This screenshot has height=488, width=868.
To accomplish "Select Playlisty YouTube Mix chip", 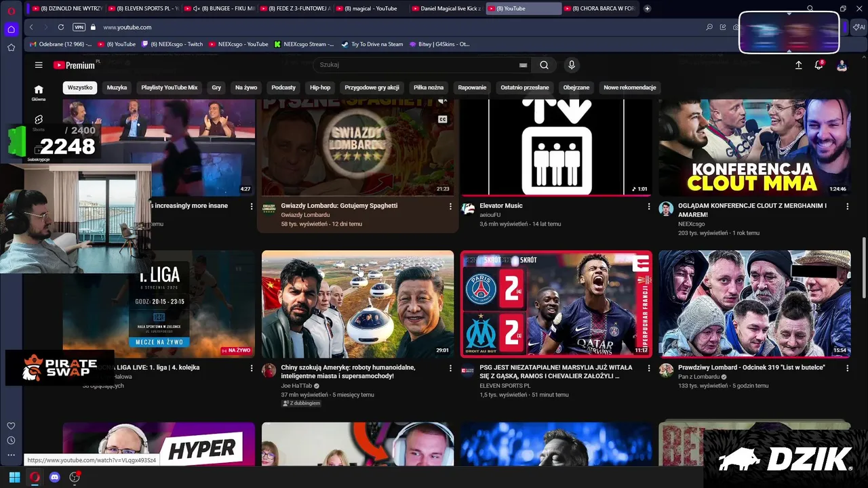I will coord(170,87).
